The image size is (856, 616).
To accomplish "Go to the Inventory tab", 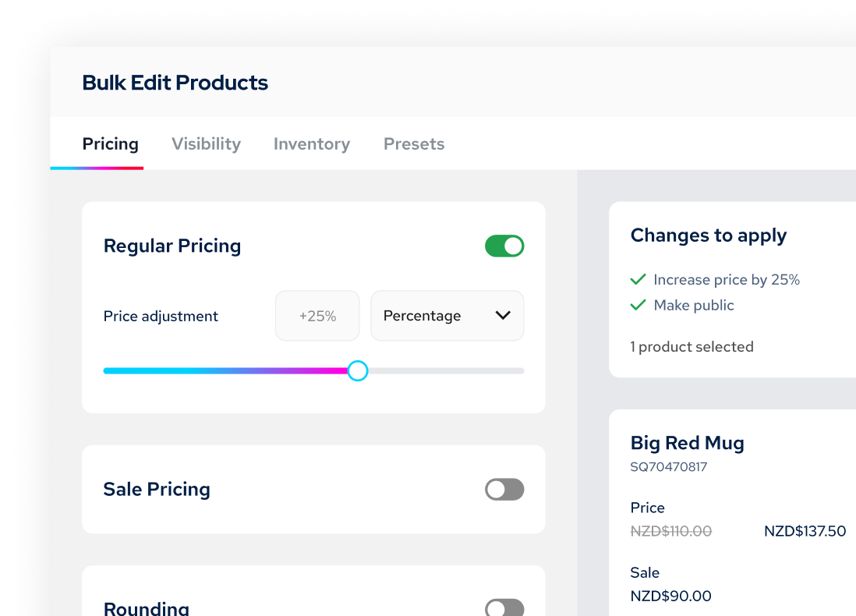I will tap(312, 144).
